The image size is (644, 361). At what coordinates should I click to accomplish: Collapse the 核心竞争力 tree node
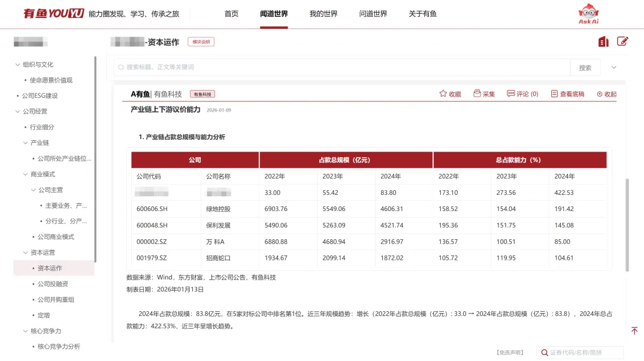point(25,331)
